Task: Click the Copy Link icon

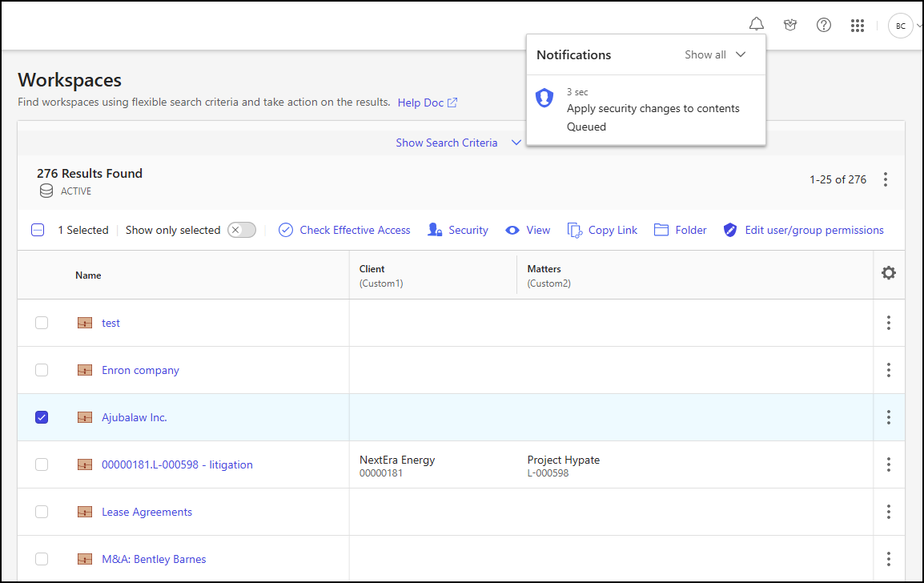Action: (x=574, y=230)
